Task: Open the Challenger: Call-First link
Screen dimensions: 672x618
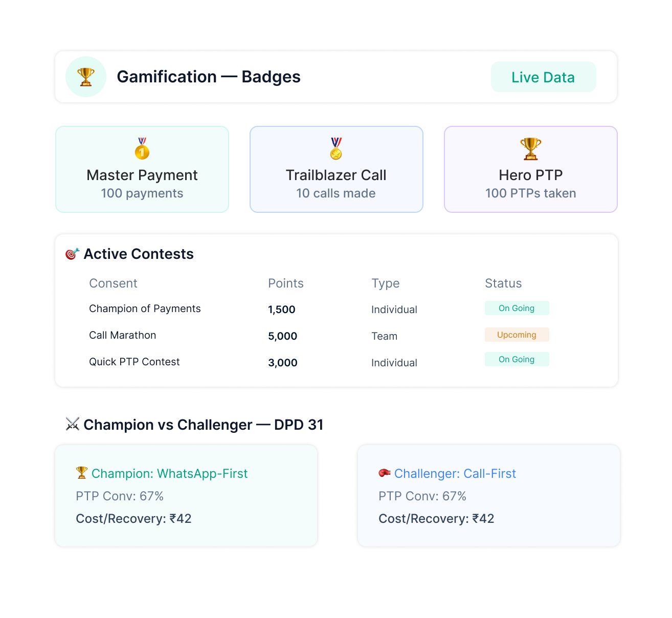Action: coord(455,474)
